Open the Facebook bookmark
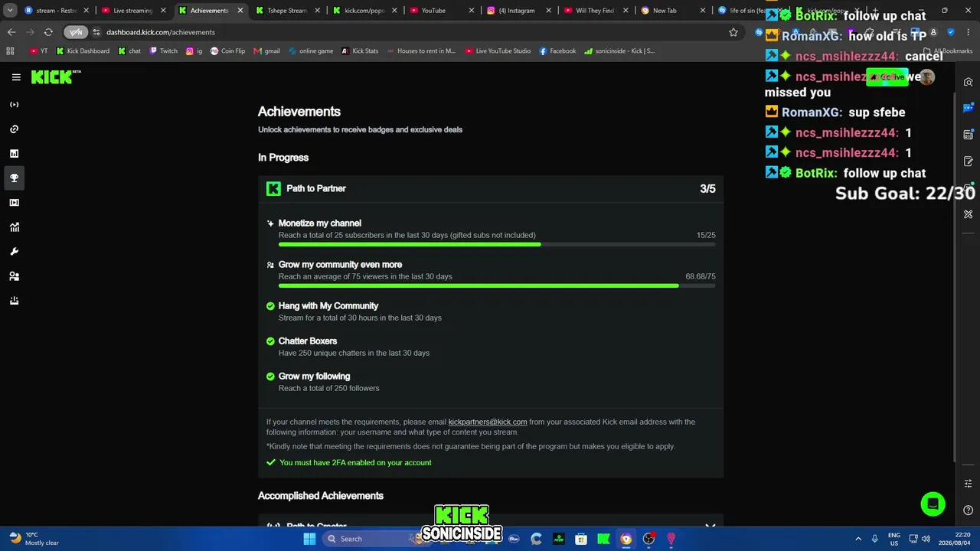 click(x=557, y=51)
